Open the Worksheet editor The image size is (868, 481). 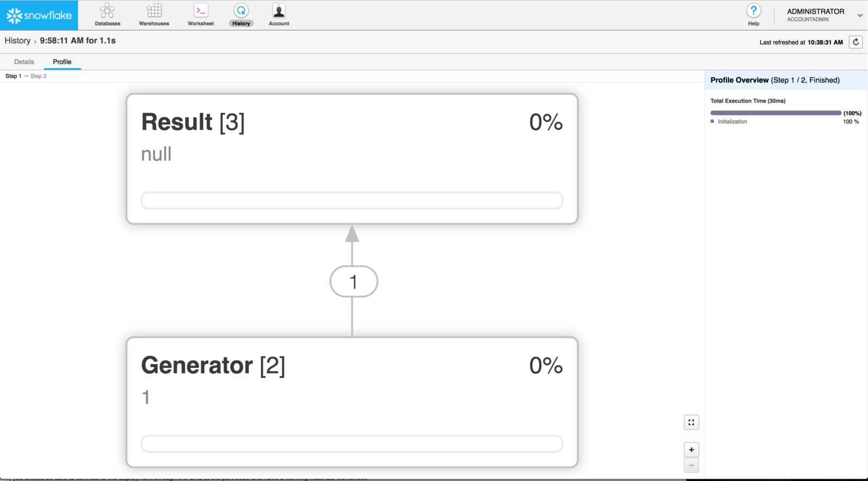tap(200, 15)
